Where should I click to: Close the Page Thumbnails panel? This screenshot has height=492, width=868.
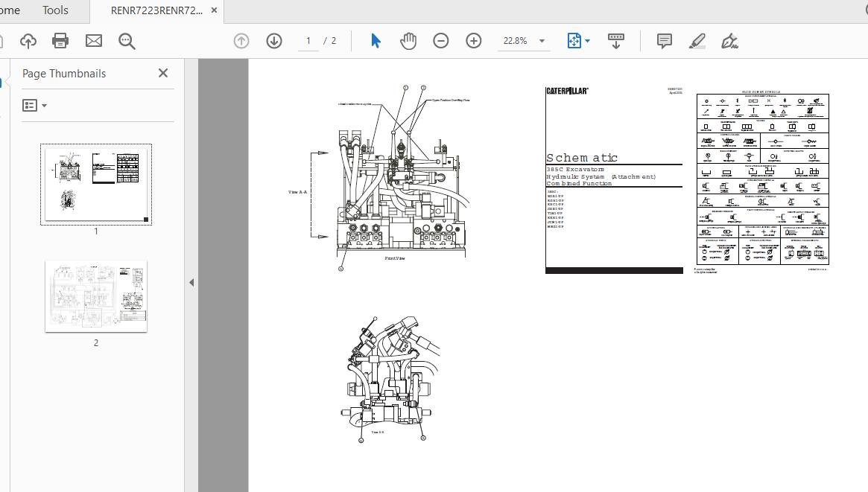pos(162,73)
